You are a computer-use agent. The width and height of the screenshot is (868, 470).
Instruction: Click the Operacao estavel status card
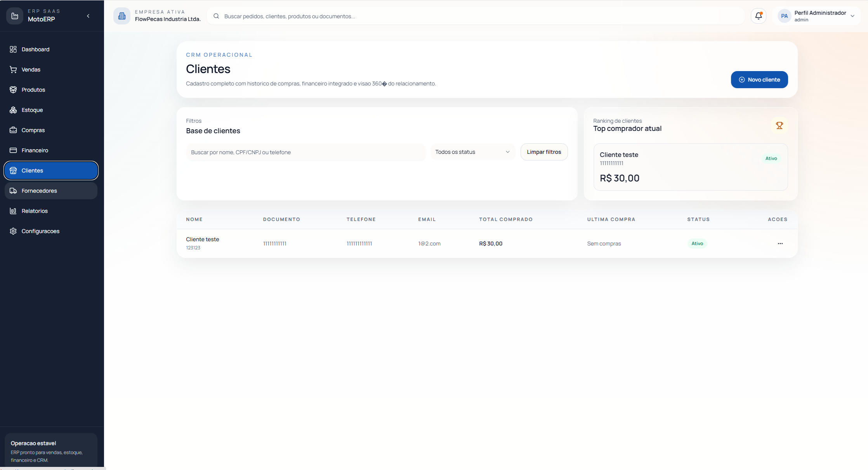[x=51, y=451]
